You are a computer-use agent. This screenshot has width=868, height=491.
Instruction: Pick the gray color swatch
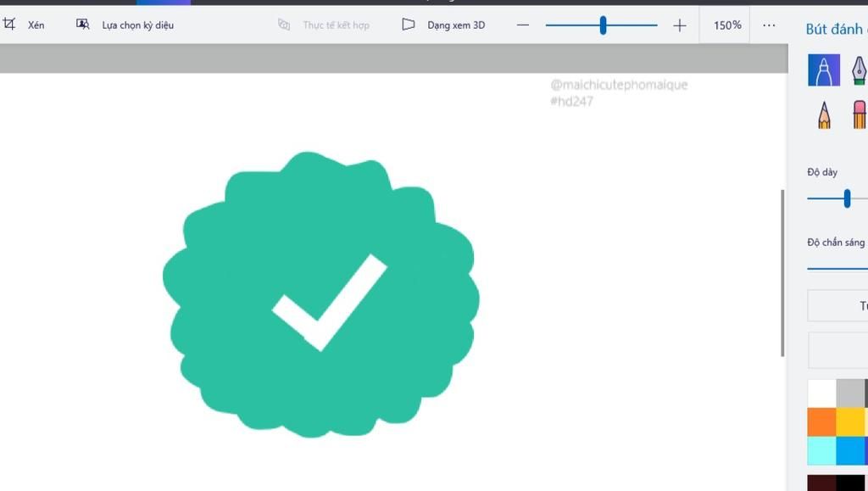pos(851,393)
